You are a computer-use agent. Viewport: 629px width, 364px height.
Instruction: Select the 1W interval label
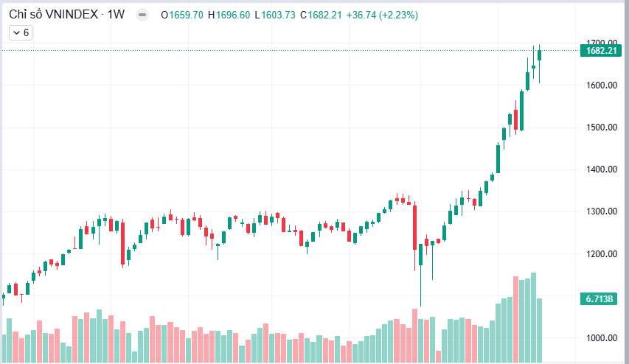(116, 15)
